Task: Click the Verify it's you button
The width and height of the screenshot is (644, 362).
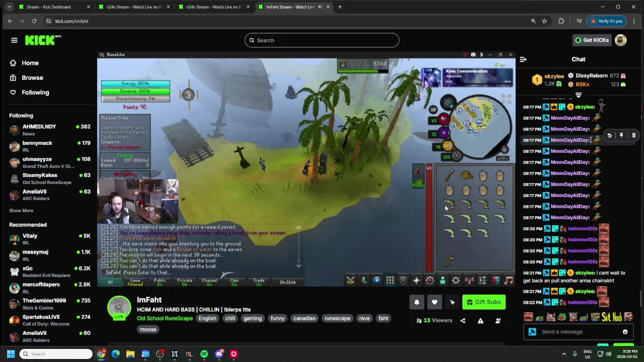Action: [x=606, y=21]
